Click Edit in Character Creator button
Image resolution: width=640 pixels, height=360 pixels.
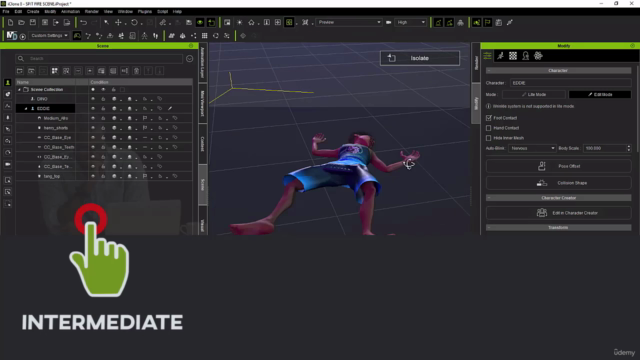[x=558, y=213]
